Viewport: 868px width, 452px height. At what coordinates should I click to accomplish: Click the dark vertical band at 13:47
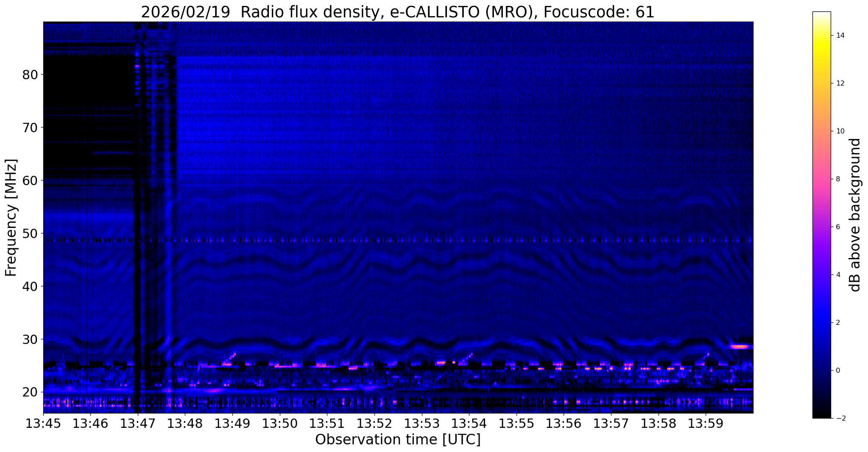coord(138,217)
